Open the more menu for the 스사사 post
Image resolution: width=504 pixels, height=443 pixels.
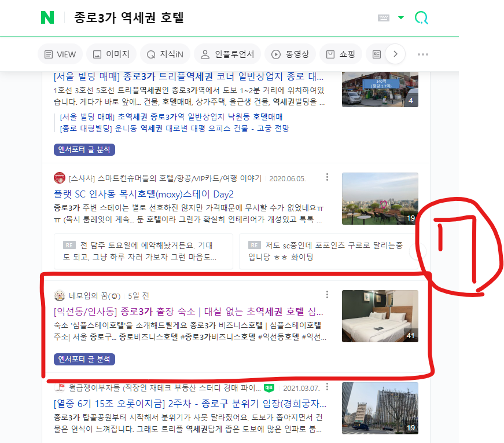point(327,177)
